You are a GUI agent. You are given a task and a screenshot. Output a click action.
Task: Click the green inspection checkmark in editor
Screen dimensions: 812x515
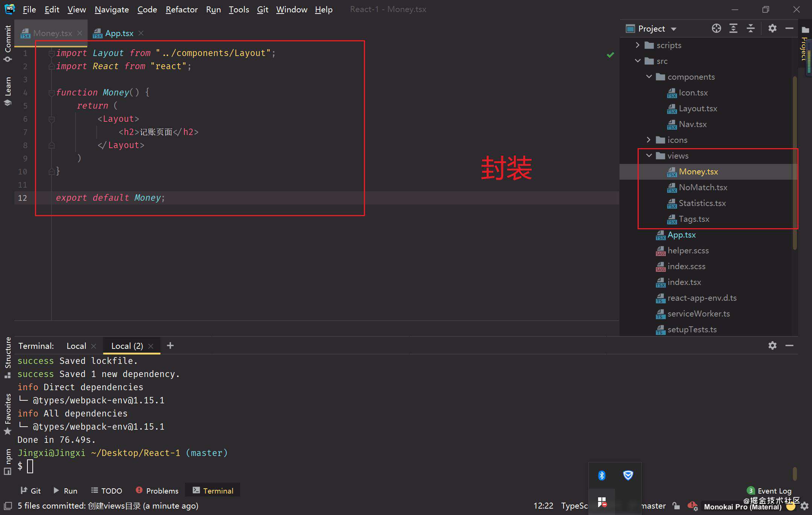610,55
